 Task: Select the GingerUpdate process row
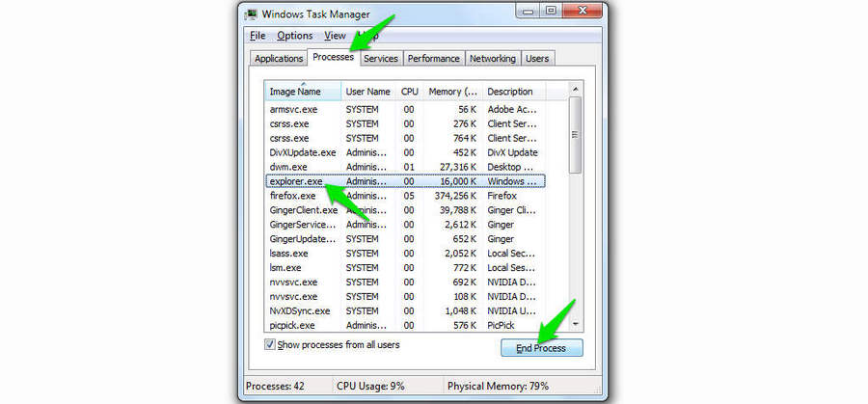click(x=405, y=239)
